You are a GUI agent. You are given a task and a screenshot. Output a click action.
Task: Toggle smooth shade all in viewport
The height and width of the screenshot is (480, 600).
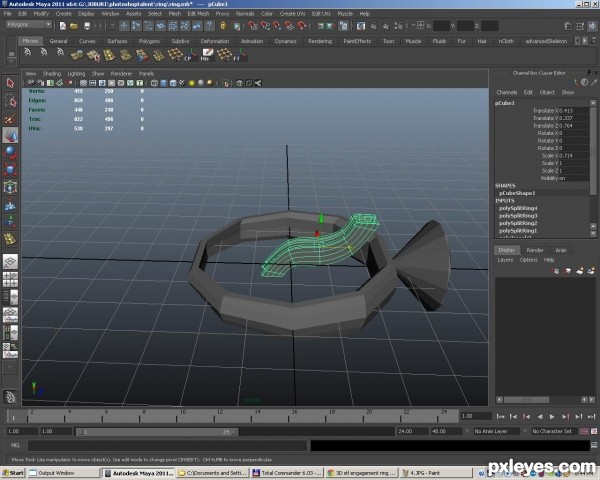click(x=164, y=83)
